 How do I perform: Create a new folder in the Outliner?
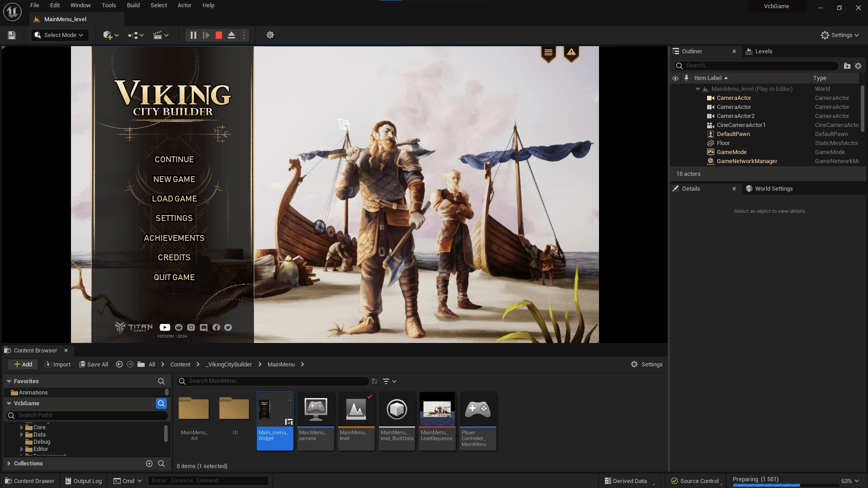[847, 66]
